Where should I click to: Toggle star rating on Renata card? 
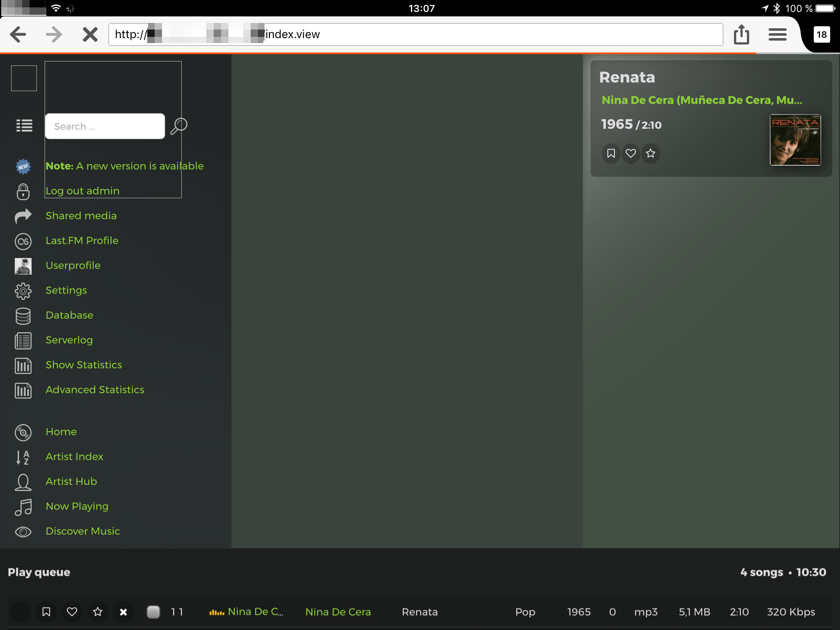click(651, 153)
